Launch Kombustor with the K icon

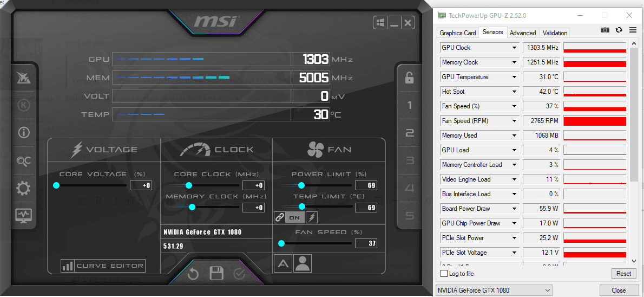(23, 105)
